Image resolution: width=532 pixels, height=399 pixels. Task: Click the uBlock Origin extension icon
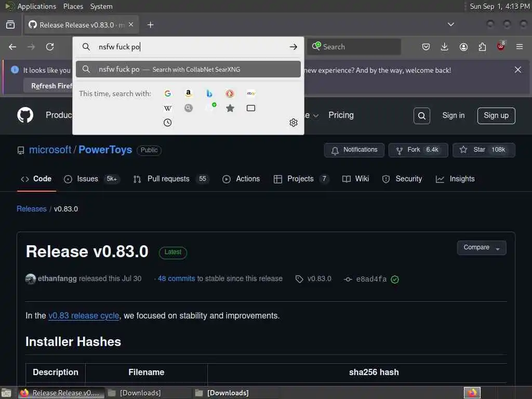click(x=501, y=46)
